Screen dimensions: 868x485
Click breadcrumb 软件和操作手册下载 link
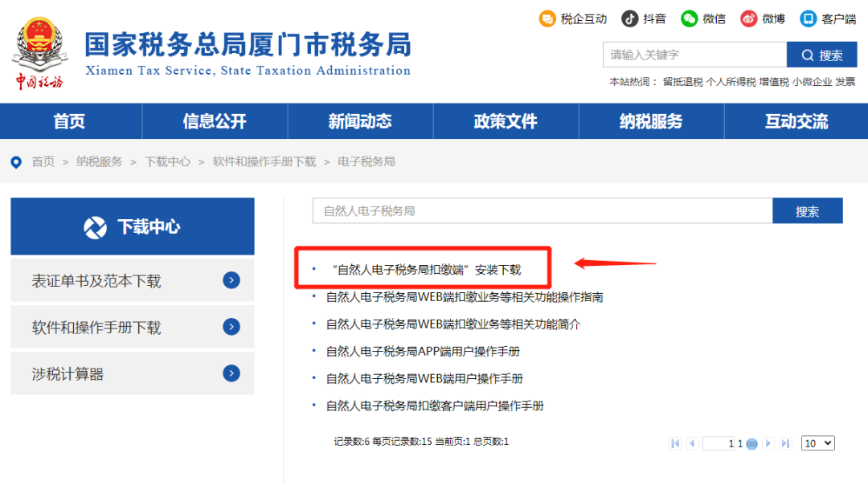click(x=264, y=161)
